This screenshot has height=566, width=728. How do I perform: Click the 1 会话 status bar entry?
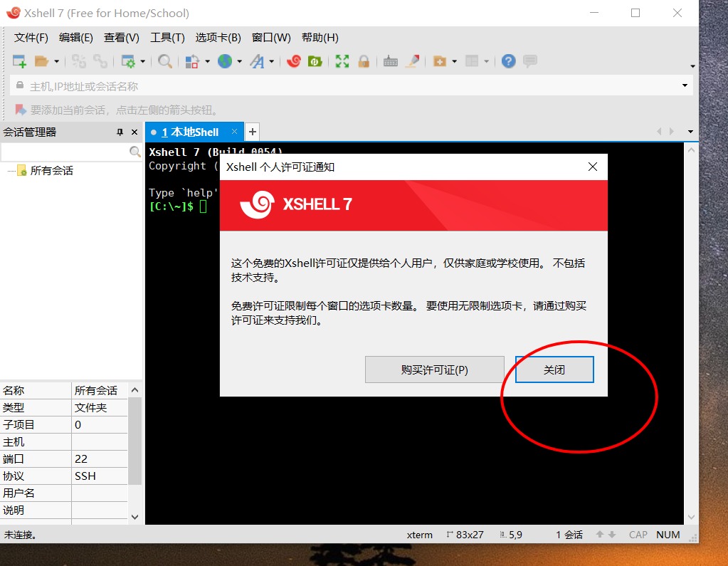point(569,535)
